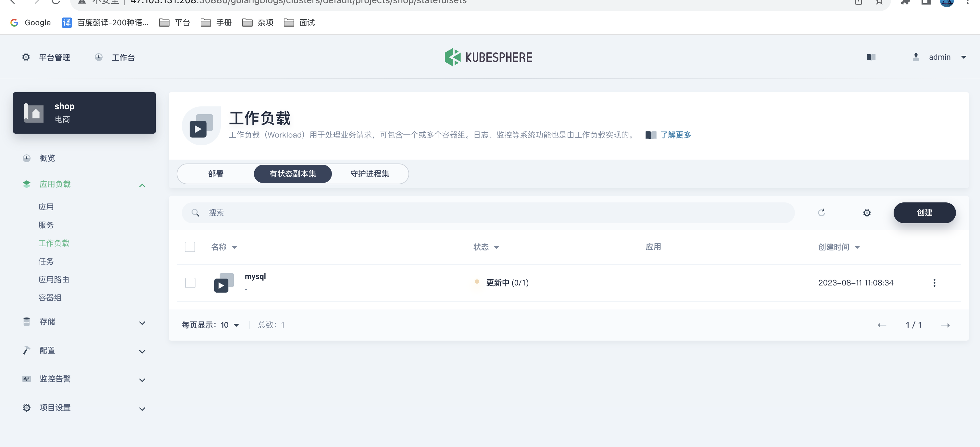980x447 pixels.
Task: Focus the 搜索 input field
Action: pos(488,212)
